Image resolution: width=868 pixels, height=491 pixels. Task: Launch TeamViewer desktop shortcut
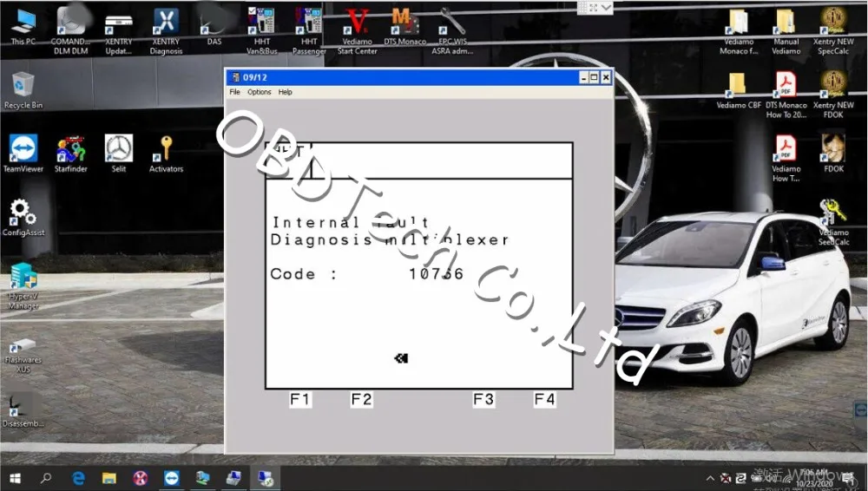23,154
